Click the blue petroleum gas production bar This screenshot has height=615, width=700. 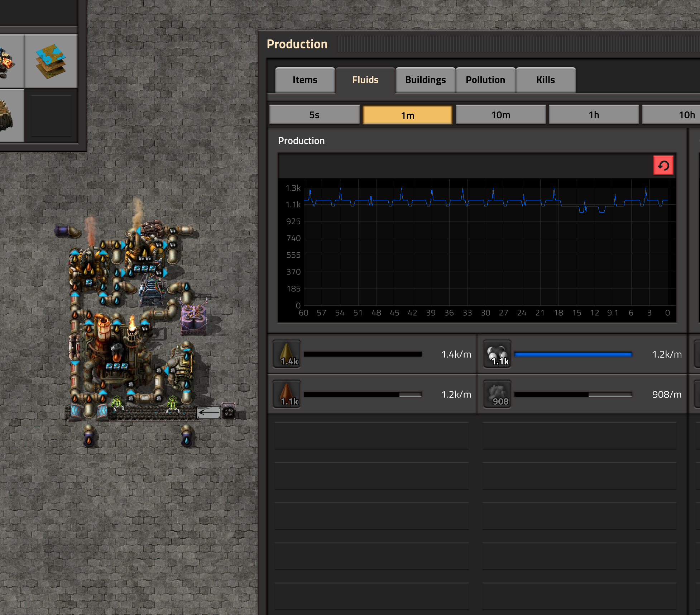pos(573,354)
